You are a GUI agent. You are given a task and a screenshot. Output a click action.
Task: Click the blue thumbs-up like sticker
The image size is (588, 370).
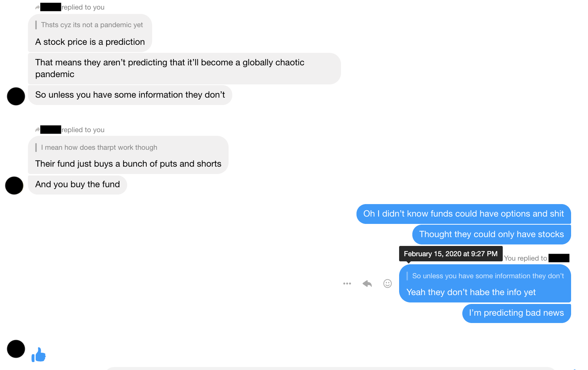(39, 355)
